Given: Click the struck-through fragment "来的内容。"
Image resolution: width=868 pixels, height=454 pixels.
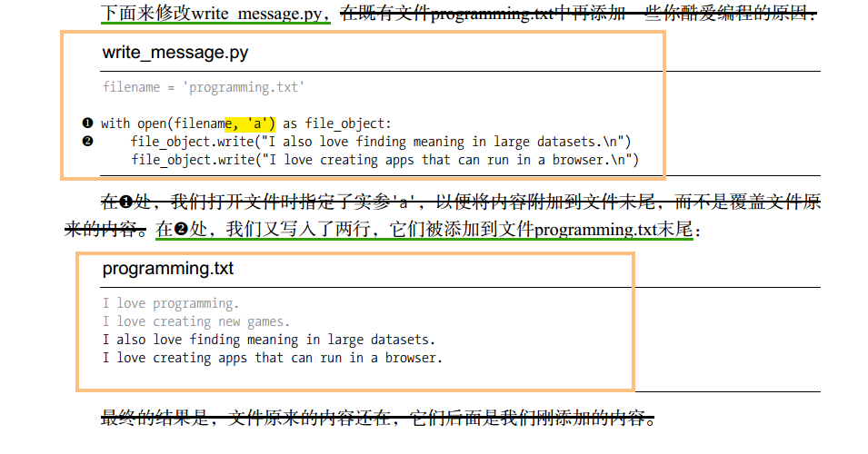Looking at the screenshot, I should (x=105, y=229).
